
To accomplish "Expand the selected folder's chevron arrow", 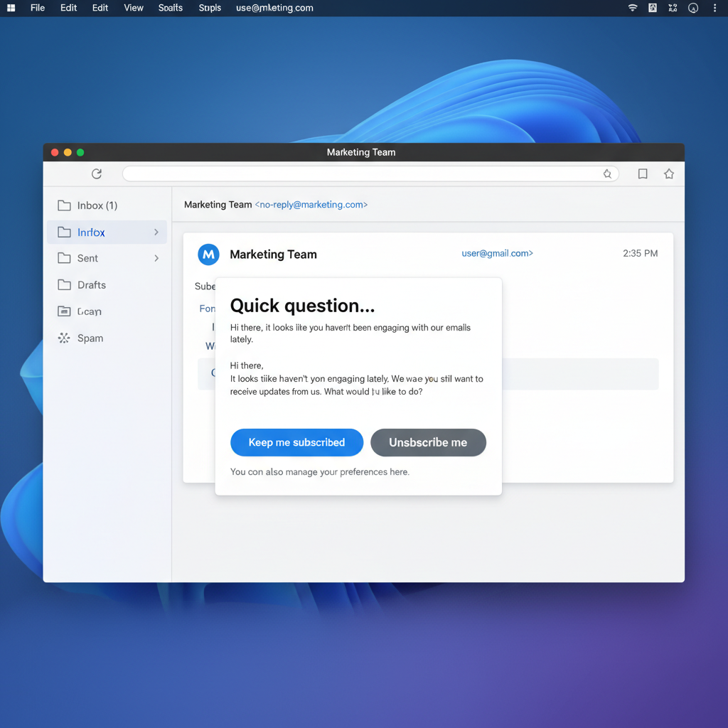I will 156,232.
